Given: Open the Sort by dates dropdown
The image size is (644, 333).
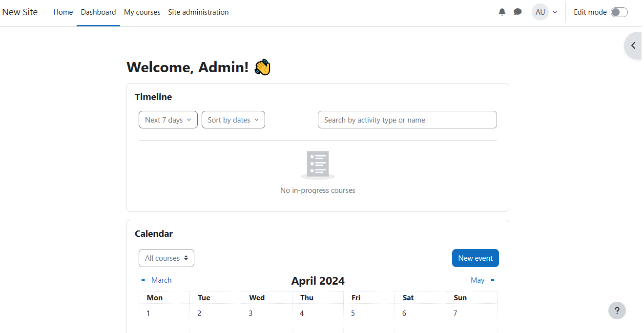Looking at the screenshot, I should (x=233, y=120).
